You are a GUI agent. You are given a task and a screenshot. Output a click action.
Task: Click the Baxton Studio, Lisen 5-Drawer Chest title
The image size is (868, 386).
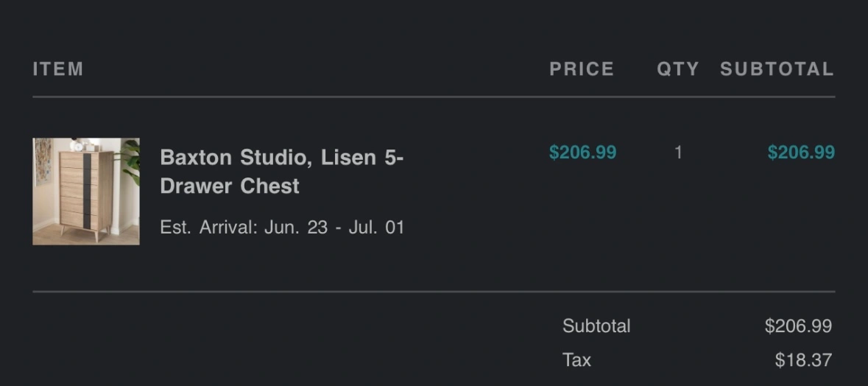click(282, 171)
